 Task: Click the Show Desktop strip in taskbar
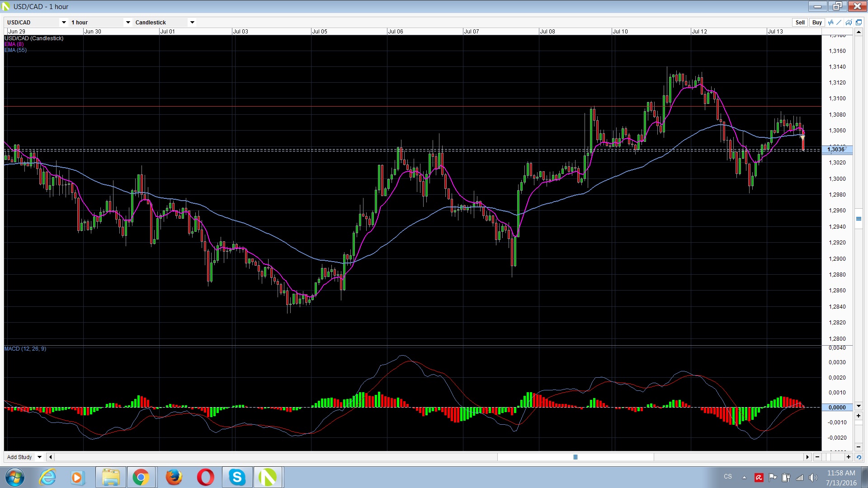point(864,477)
